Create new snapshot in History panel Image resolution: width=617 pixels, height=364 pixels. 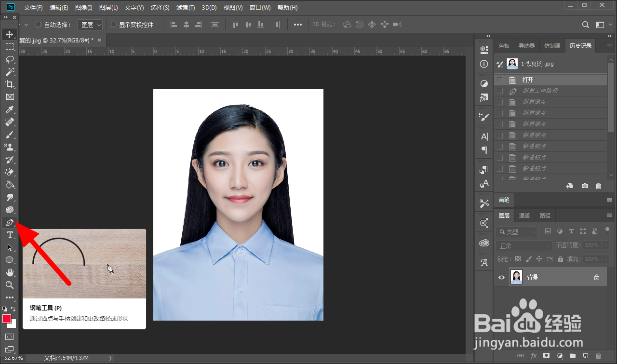pos(584,186)
